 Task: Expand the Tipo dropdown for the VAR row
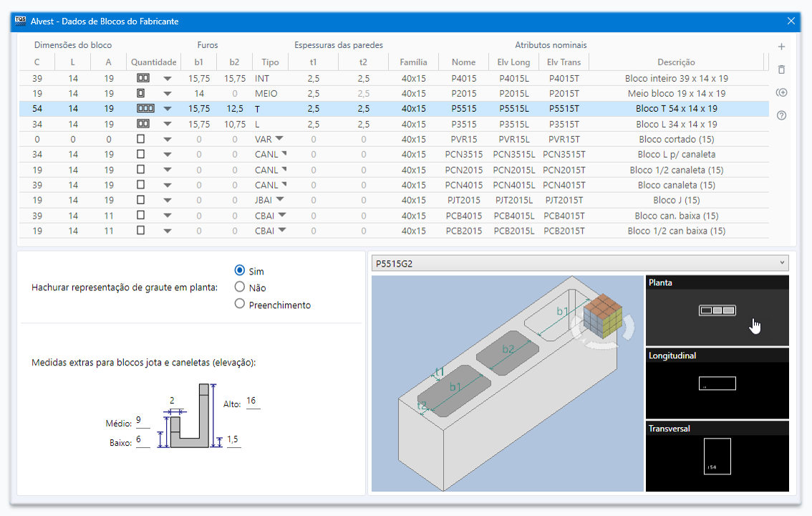coord(279,139)
